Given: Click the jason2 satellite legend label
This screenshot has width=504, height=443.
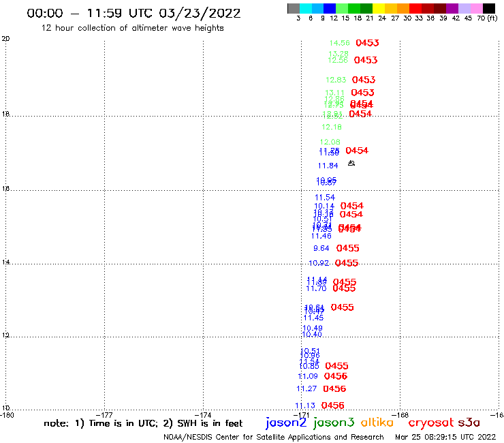Looking at the screenshot, I should (286, 423).
